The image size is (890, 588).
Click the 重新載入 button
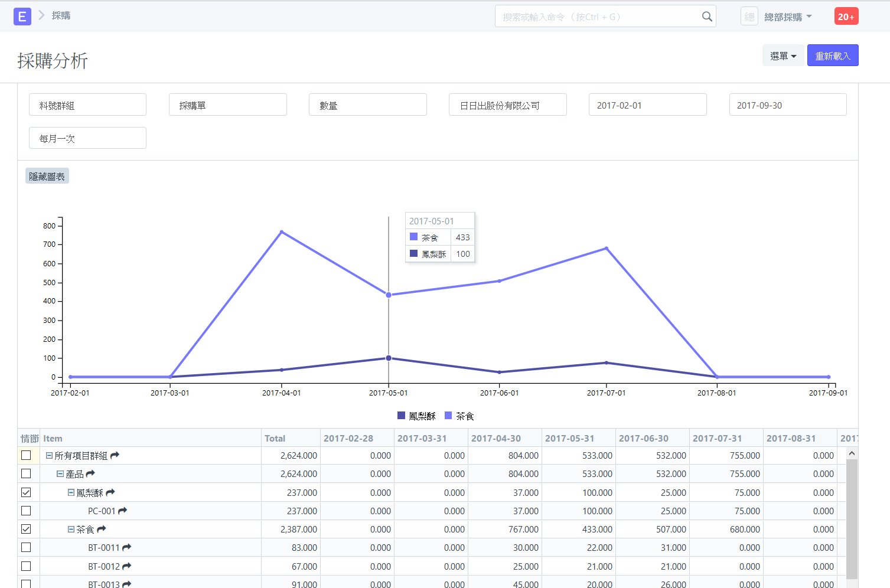[x=832, y=56]
